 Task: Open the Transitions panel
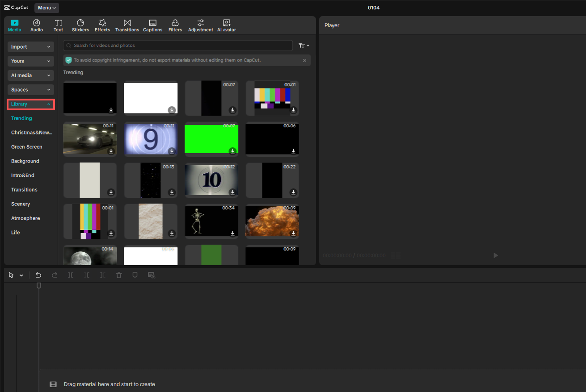127,25
